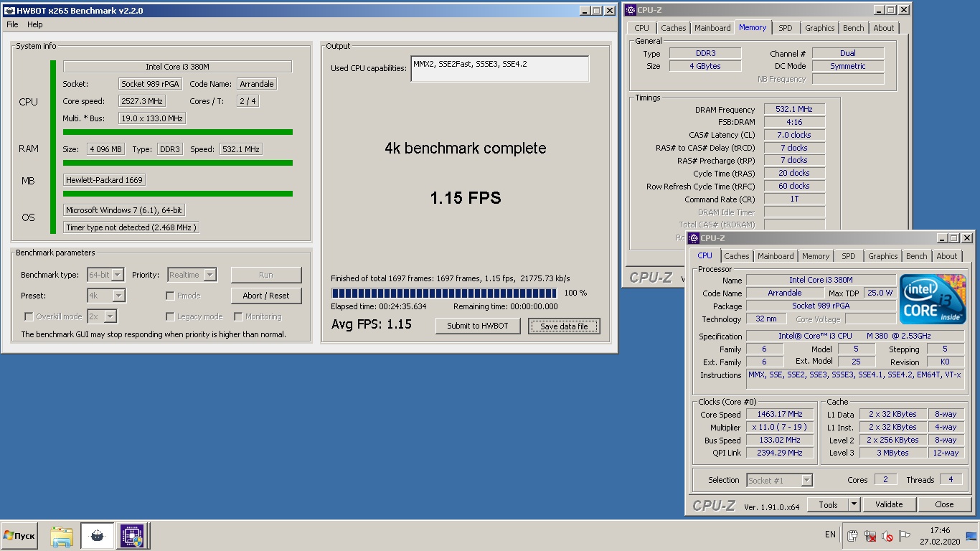
Task: Toggle the Legacy mode checkbox
Action: (x=170, y=316)
